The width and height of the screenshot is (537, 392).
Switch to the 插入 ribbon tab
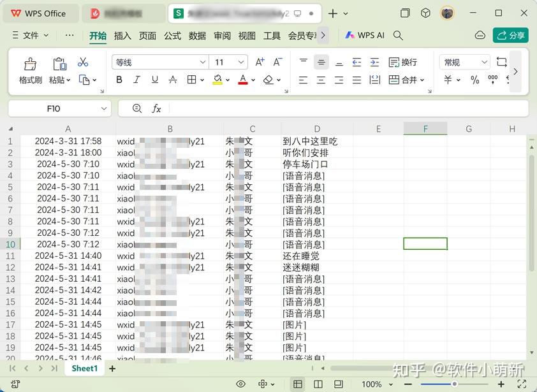(x=122, y=36)
